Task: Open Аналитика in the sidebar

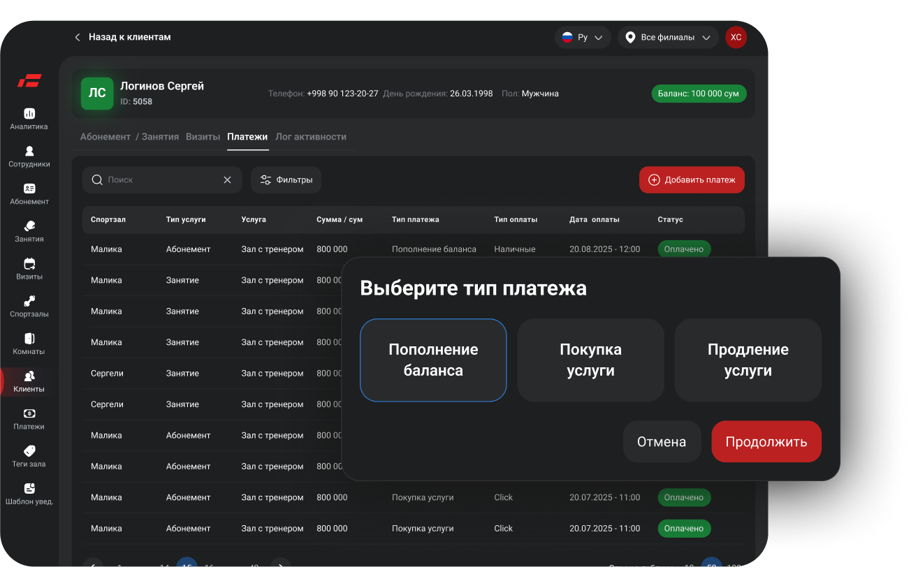Action: (x=29, y=114)
